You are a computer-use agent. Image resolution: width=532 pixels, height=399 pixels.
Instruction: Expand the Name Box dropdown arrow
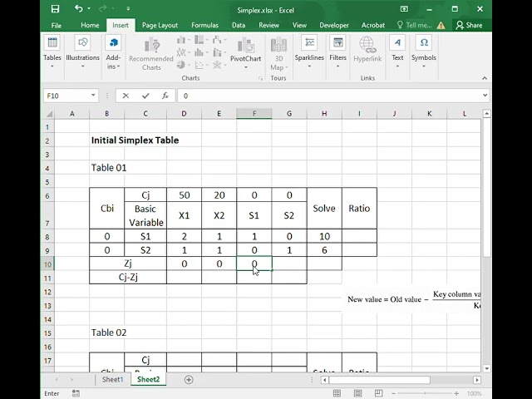(x=93, y=96)
